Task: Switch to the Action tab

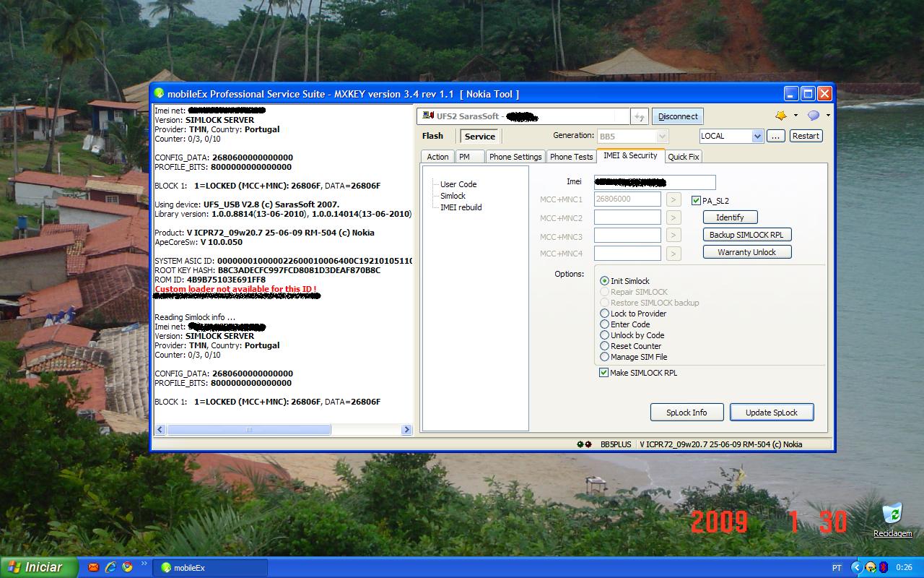Action: 437,157
